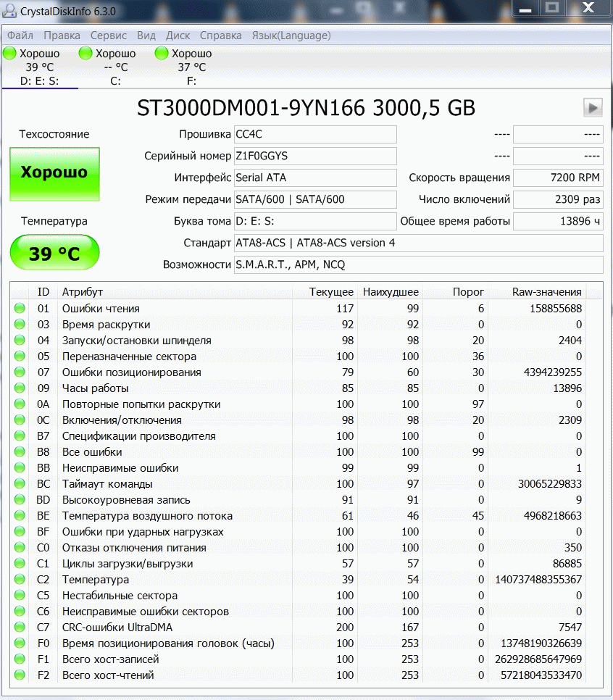
Task: Click status dot for Ошибки при ударных нагрузках
Action: point(20,531)
